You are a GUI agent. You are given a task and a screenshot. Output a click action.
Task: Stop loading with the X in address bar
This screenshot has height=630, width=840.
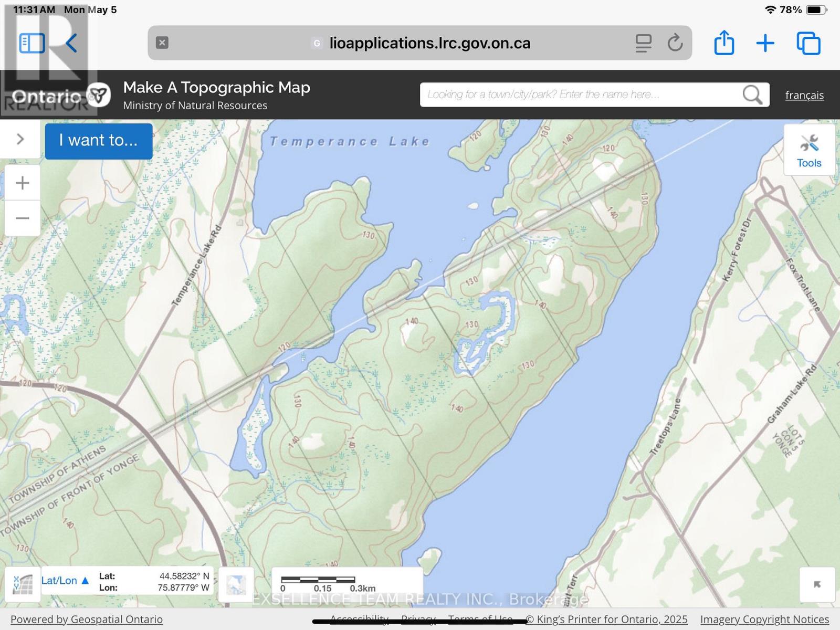pyautogui.click(x=162, y=43)
